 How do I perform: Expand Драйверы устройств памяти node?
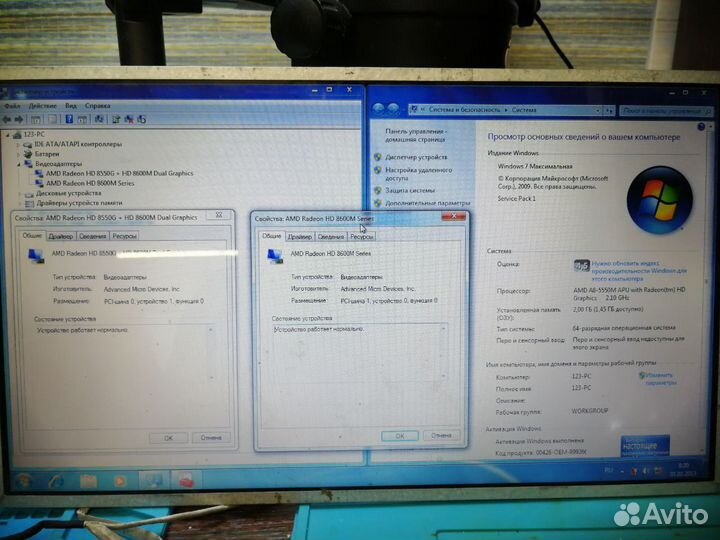tap(20, 203)
